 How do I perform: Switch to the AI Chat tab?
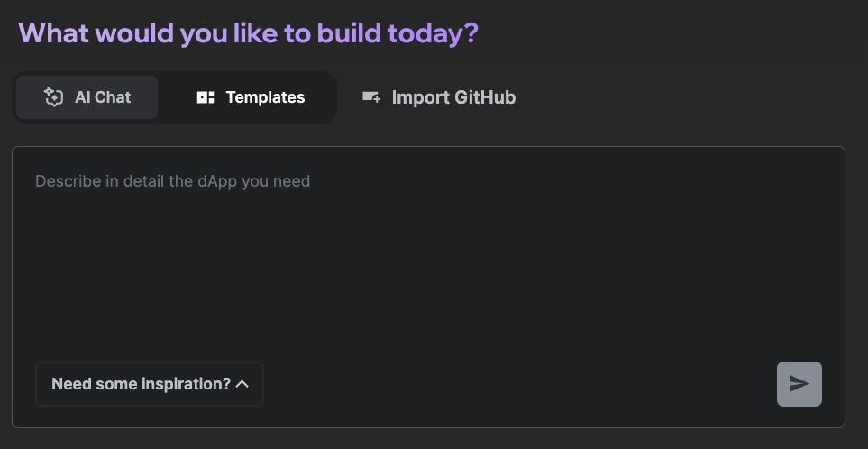click(x=87, y=97)
